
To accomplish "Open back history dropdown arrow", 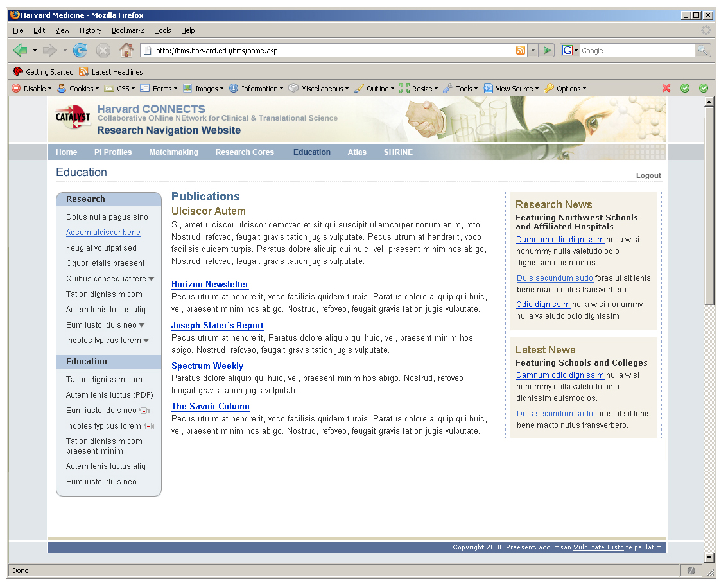I will [35, 50].
